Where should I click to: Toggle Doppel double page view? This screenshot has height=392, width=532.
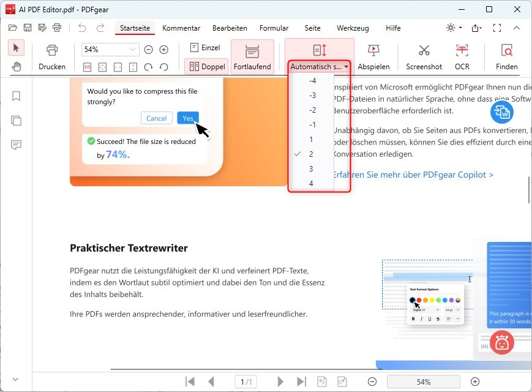pyautogui.click(x=207, y=67)
